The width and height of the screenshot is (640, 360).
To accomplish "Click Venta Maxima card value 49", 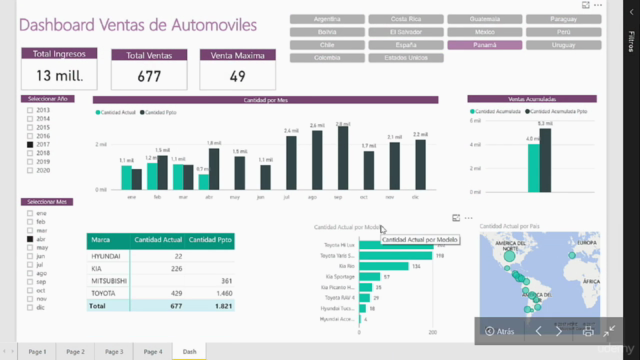I will tap(238, 76).
